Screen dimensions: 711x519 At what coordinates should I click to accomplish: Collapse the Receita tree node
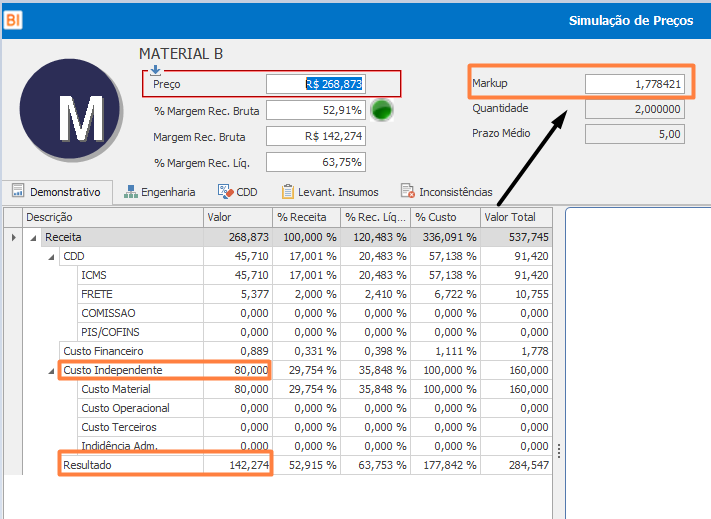34,238
